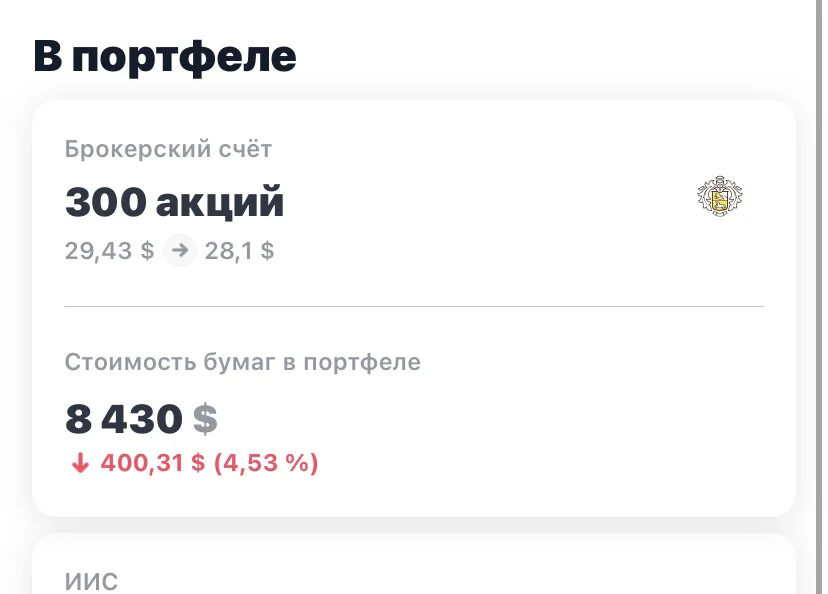828x594 pixels.
Task: Click the current price 28,1 $
Action: 239,251
